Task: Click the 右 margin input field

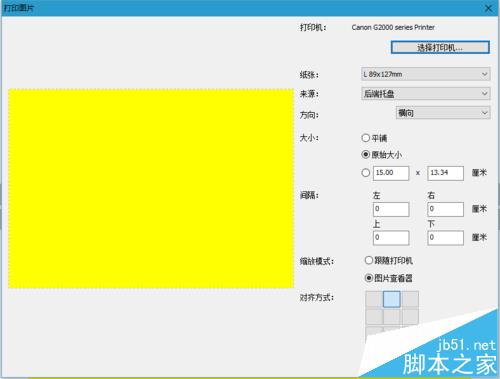Action: pyautogui.click(x=445, y=209)
